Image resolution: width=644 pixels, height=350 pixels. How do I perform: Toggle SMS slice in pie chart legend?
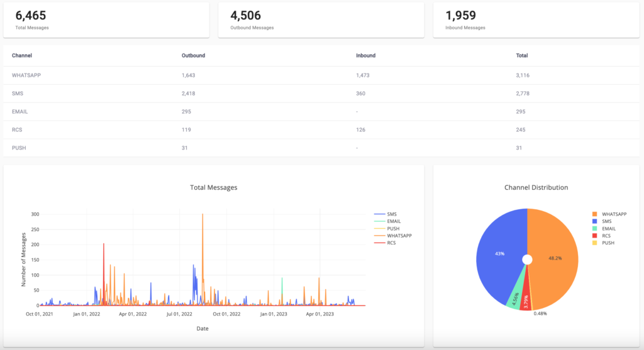(x=602, y=221)
